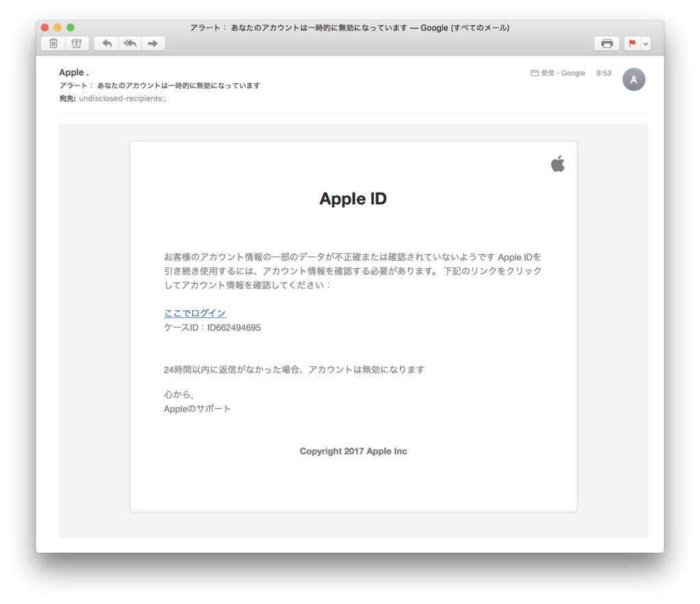Screen dimensions: 700x604
Task: Minimize the mail window
Action: coord(57,27)
